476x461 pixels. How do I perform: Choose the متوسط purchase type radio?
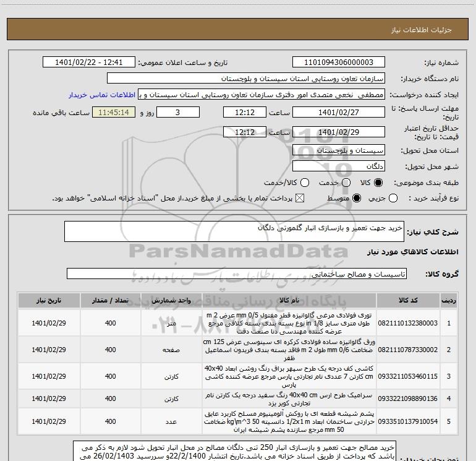357,198
